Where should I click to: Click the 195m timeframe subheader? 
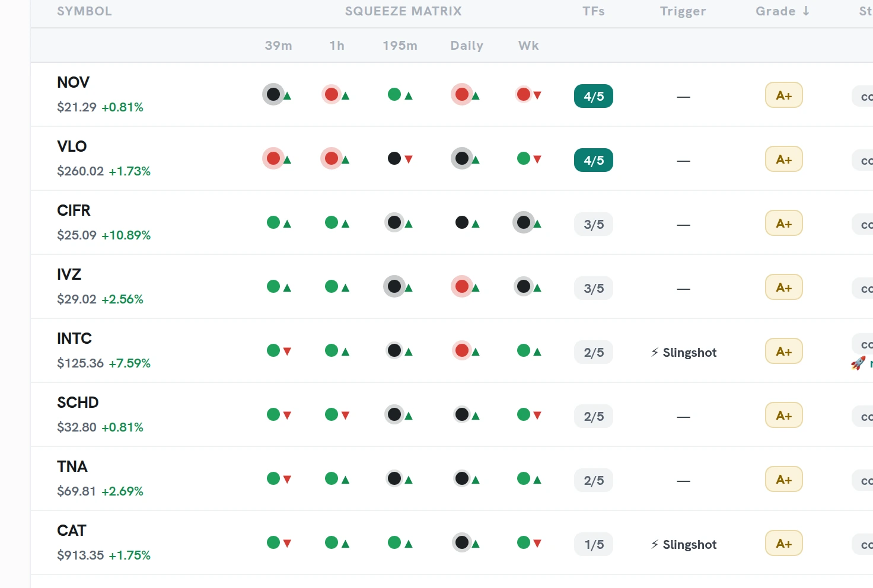400,46
